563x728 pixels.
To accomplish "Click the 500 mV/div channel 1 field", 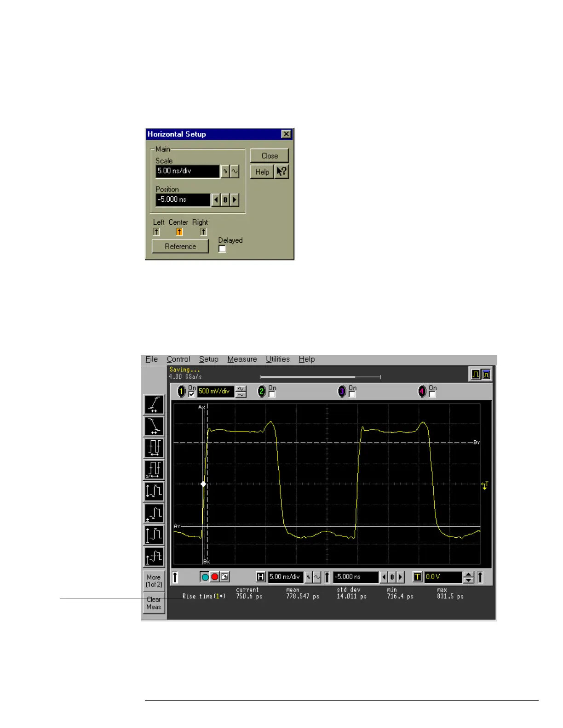I will point(216,392).
